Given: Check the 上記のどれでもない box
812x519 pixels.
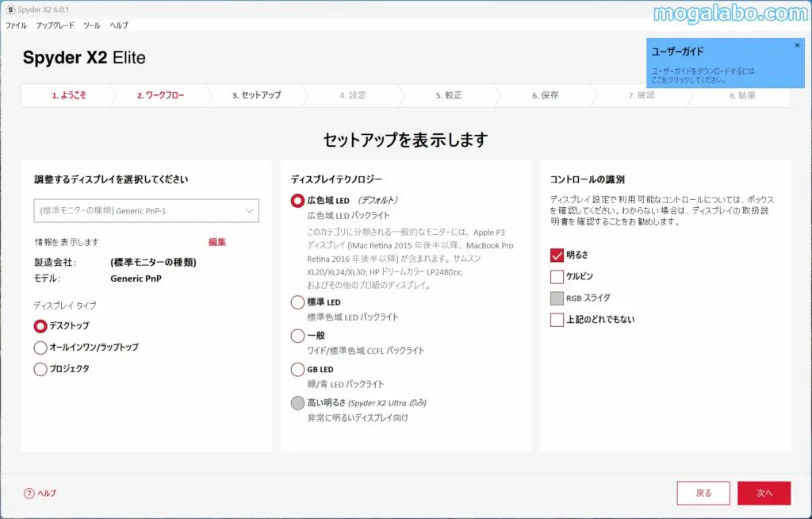Looking at the screenshot, I should 556,320.
